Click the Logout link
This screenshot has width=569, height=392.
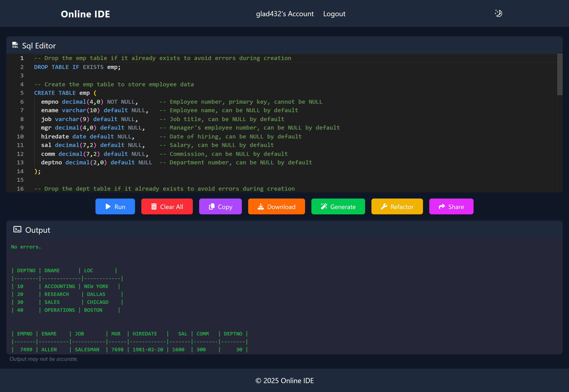click(x=334, y=14)
